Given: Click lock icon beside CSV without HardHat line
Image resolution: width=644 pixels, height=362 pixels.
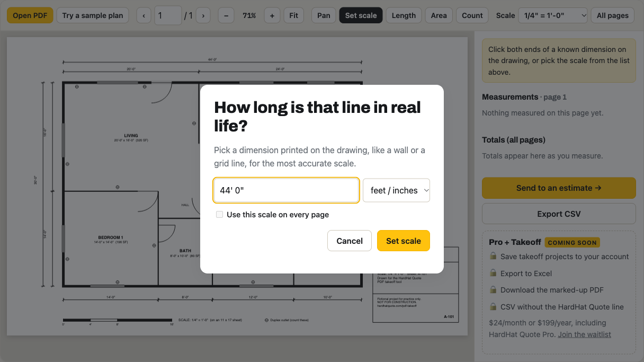Looking at the screenshot, I should point(493,307).
